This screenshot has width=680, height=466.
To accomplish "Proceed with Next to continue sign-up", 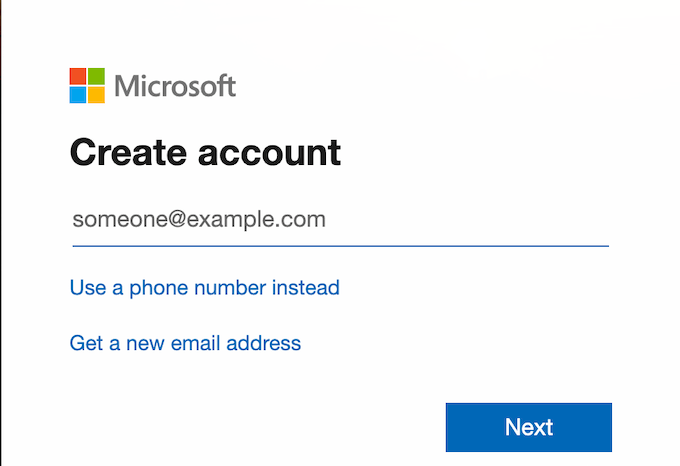I will (528, 427).
